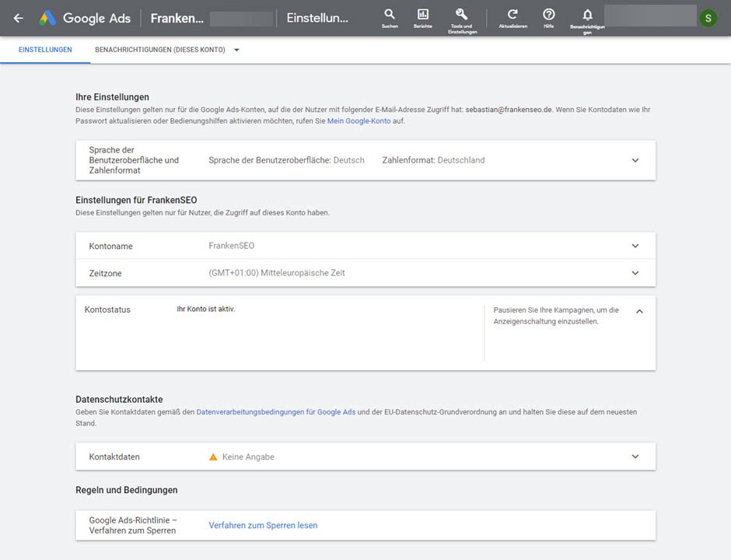731x560 pixels.
Task: Open the Hilfe help icon
Action: [x=549, y=15]
